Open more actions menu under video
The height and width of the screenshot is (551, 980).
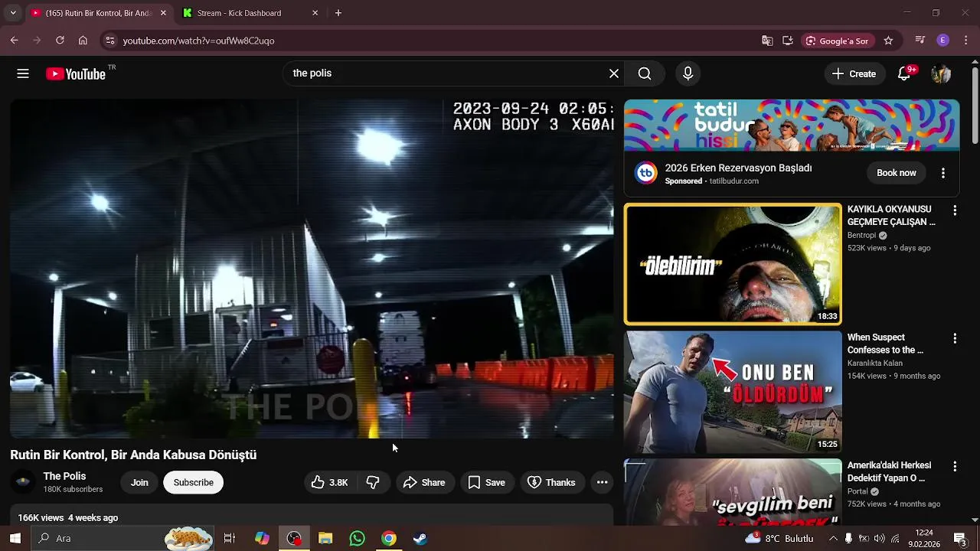[x=602, y=482]
